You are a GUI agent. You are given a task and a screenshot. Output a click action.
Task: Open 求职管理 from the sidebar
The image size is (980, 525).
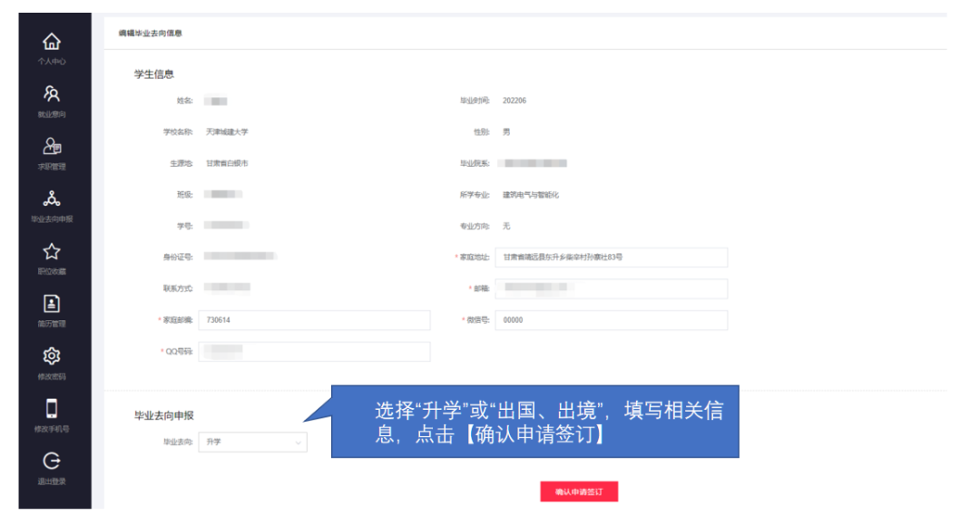coord(52,147)
